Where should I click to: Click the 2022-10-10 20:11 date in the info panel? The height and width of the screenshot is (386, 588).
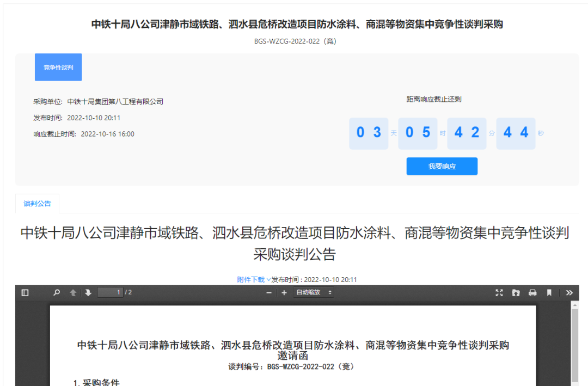coord(94,118)
